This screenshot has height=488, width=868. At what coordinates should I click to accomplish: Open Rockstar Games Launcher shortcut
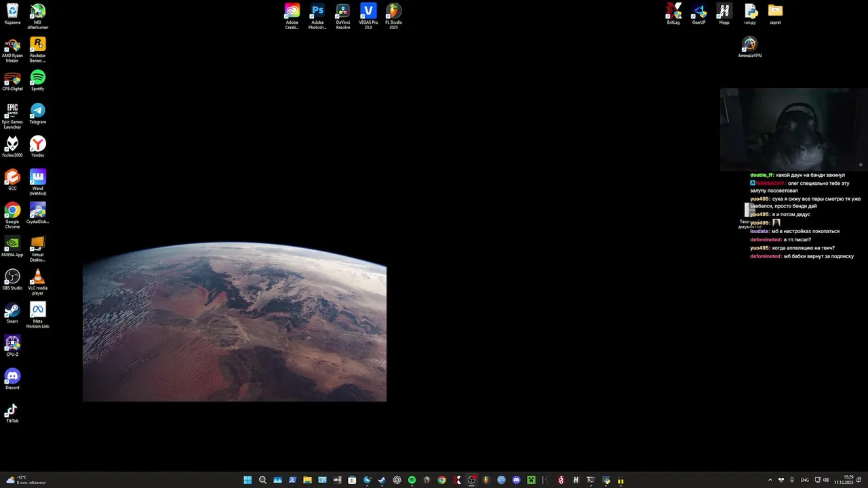pos(38,51)
